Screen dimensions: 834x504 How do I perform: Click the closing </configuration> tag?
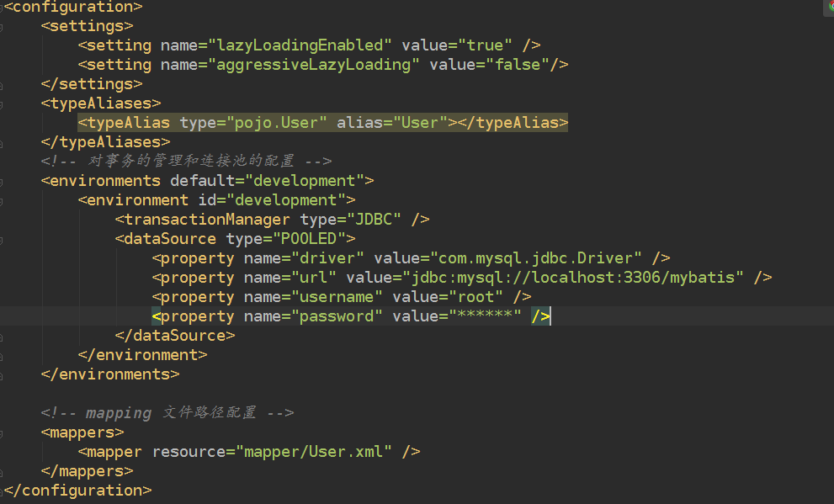pyautogui.click(x=77, y=491)
